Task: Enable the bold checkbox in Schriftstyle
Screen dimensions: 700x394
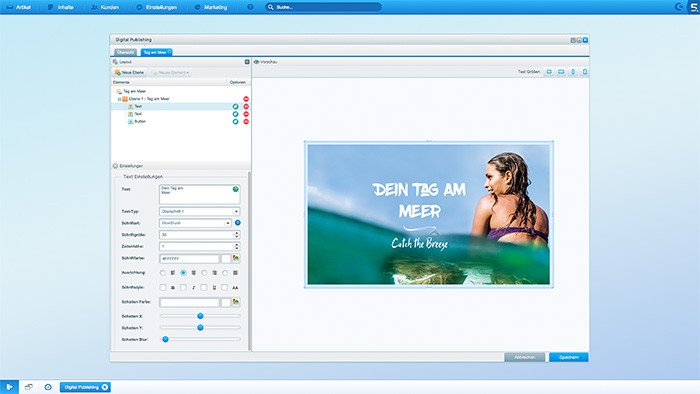Action: click(x=163, y=287)
